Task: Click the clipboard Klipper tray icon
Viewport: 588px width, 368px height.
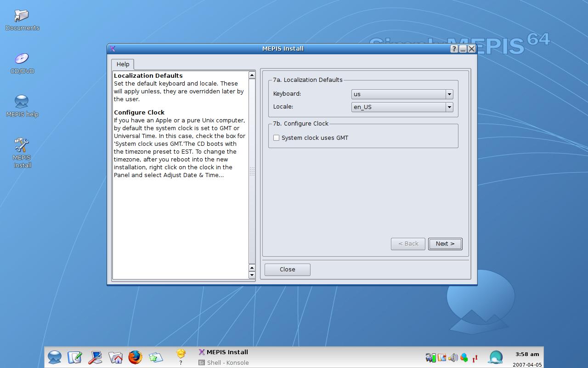Action: pos(442,357)
